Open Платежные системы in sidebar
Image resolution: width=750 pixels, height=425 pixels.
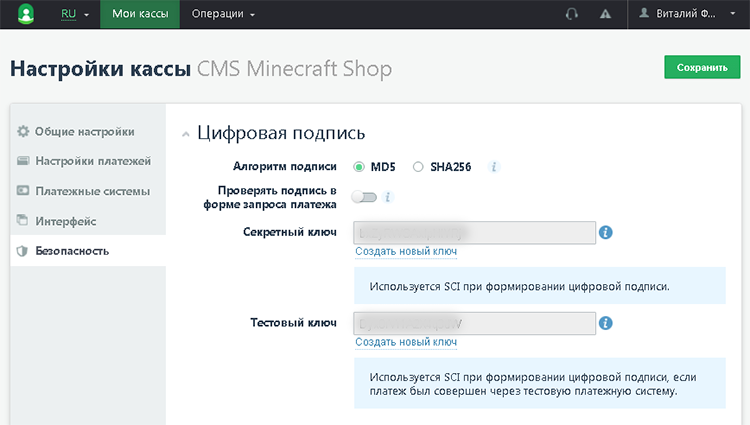tap(92, 190)
